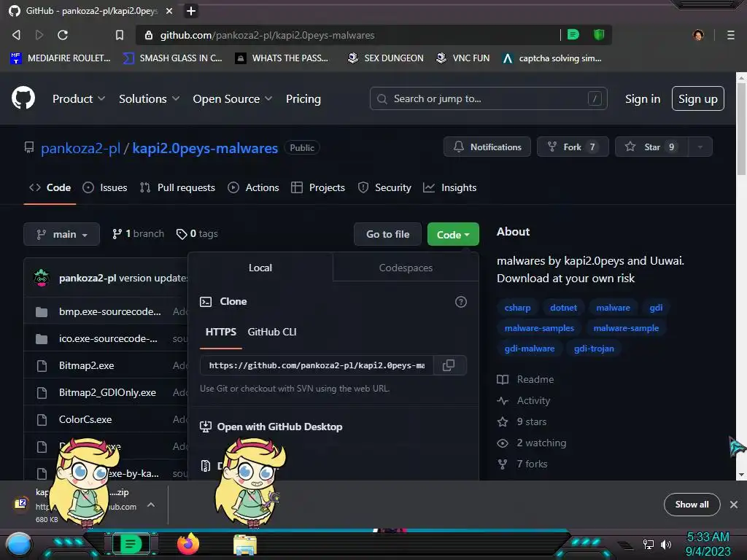Expand the Solutions menu
Viewport: 747px width, 560px height.
[x=149, y=98]
